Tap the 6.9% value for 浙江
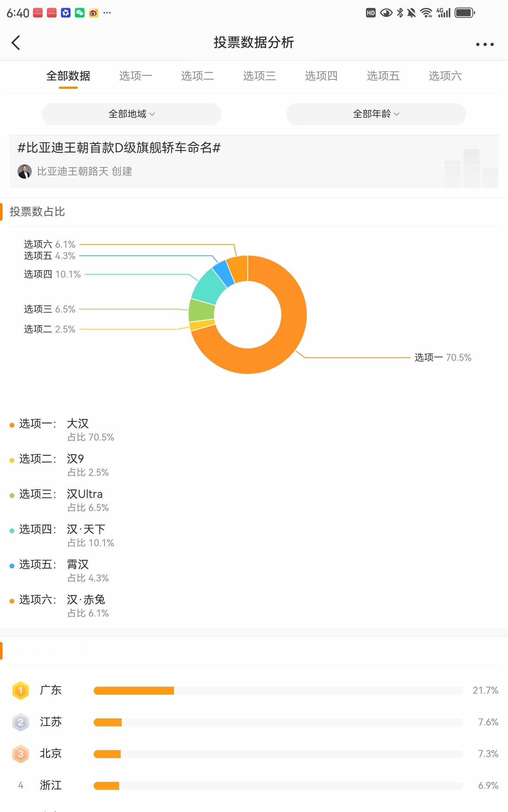Screen dimensions: 508x812 coord(488,785)
